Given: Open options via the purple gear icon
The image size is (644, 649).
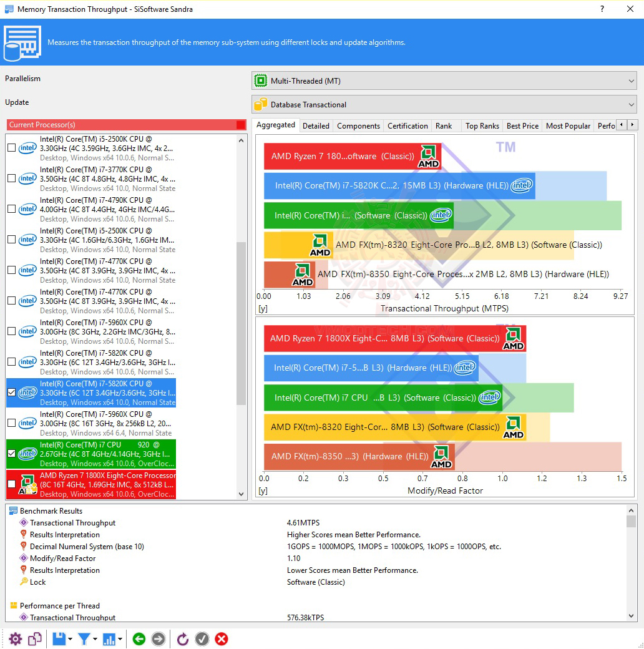Looking at the screenshot, I should coord(16,638).
